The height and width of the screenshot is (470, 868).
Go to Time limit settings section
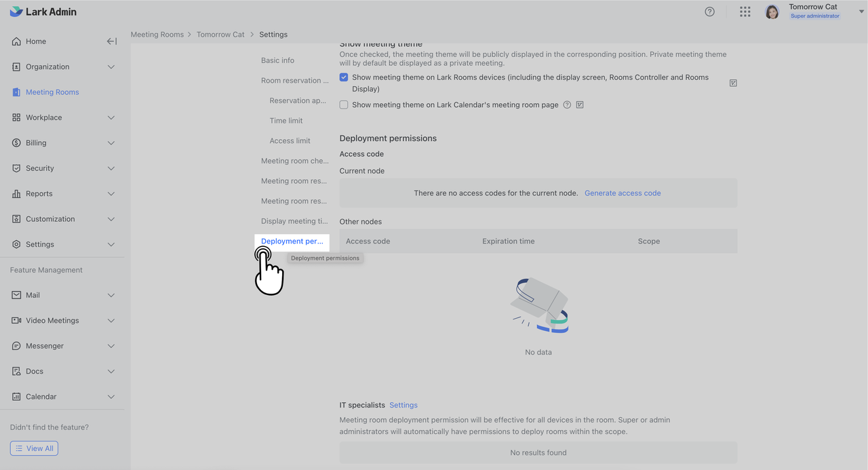[286, 121]
